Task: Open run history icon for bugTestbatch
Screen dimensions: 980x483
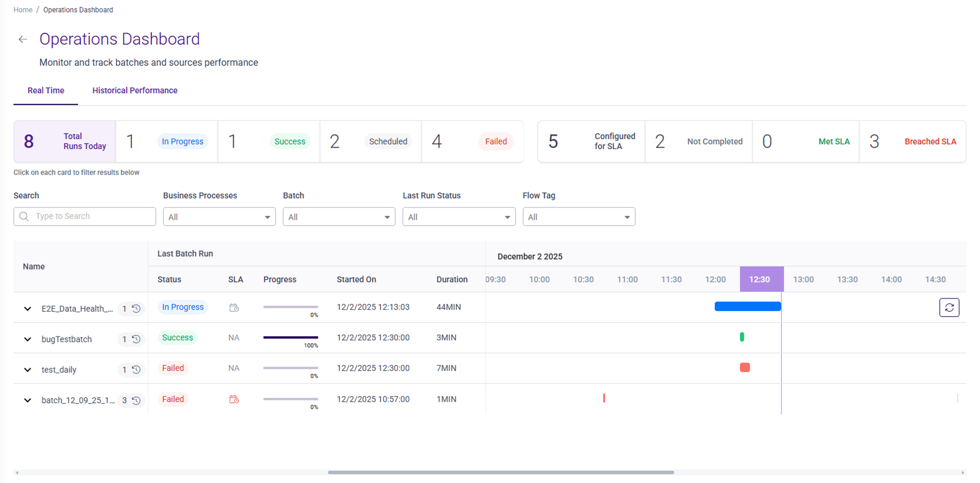Action: coord(136,339)
